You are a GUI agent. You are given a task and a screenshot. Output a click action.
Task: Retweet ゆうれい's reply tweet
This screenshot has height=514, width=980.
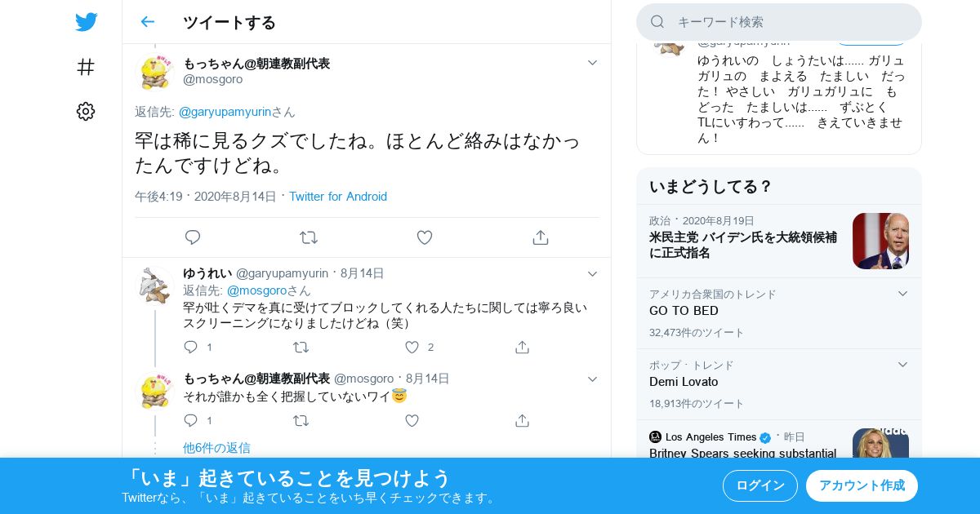click(301, 347)
